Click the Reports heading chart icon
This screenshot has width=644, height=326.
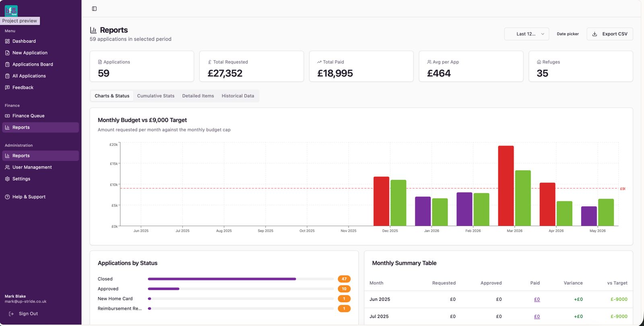[x=93, y=30]
